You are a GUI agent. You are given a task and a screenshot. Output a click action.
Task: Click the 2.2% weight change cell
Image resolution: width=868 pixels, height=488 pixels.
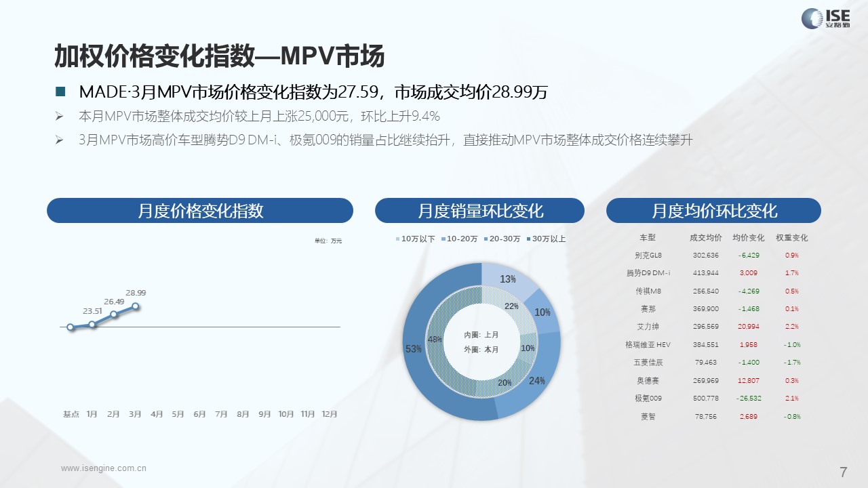(792, 327)
